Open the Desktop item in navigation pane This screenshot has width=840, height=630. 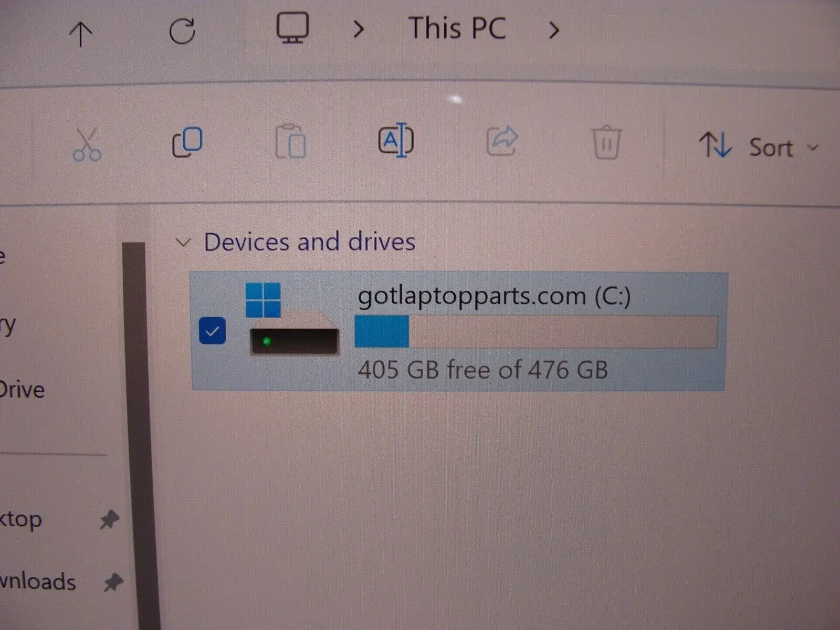[x=20, y=520]
